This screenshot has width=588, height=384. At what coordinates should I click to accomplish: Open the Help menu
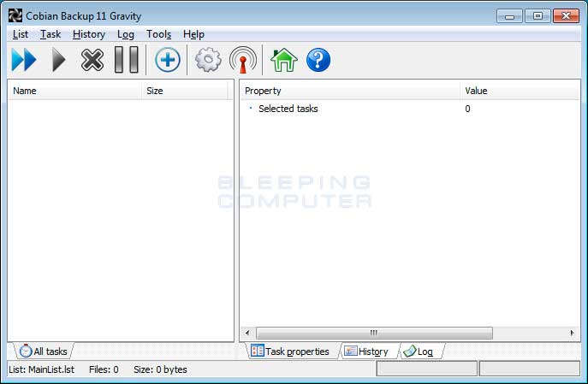[193, 34]
